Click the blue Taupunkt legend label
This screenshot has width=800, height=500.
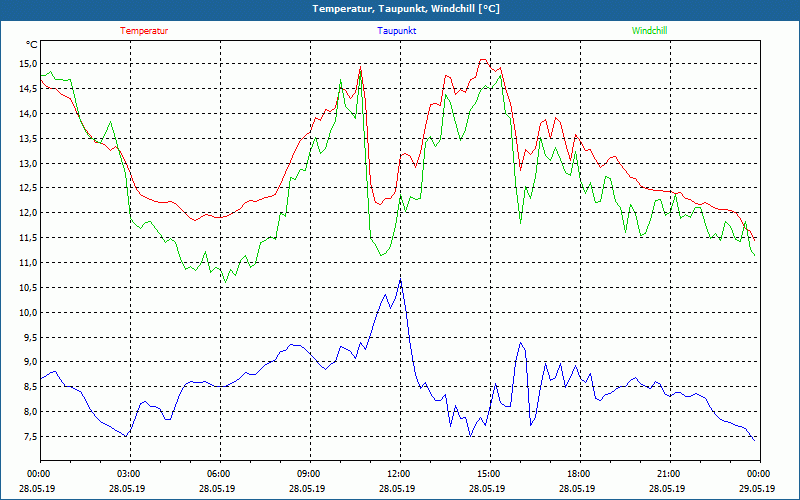tap(397, 31)
